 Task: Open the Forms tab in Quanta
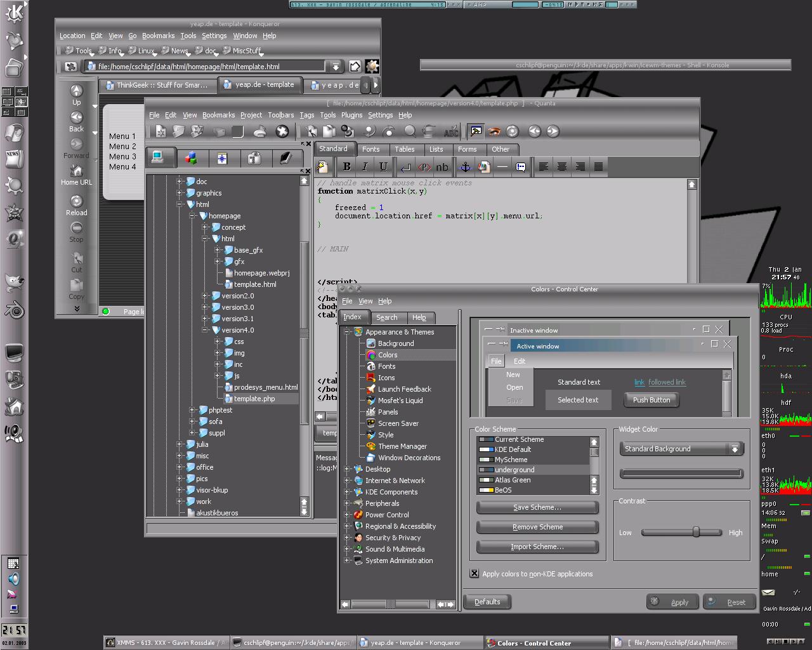[468, 149]
